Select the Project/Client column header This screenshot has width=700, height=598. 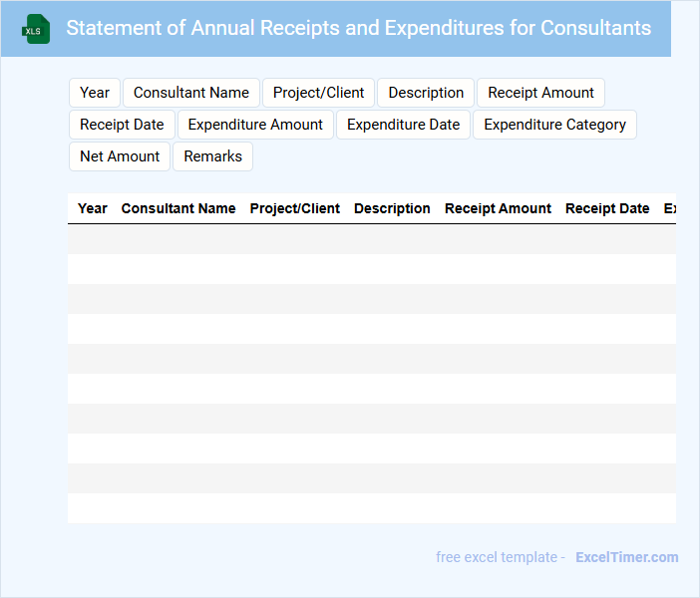(x=294, y=208)
